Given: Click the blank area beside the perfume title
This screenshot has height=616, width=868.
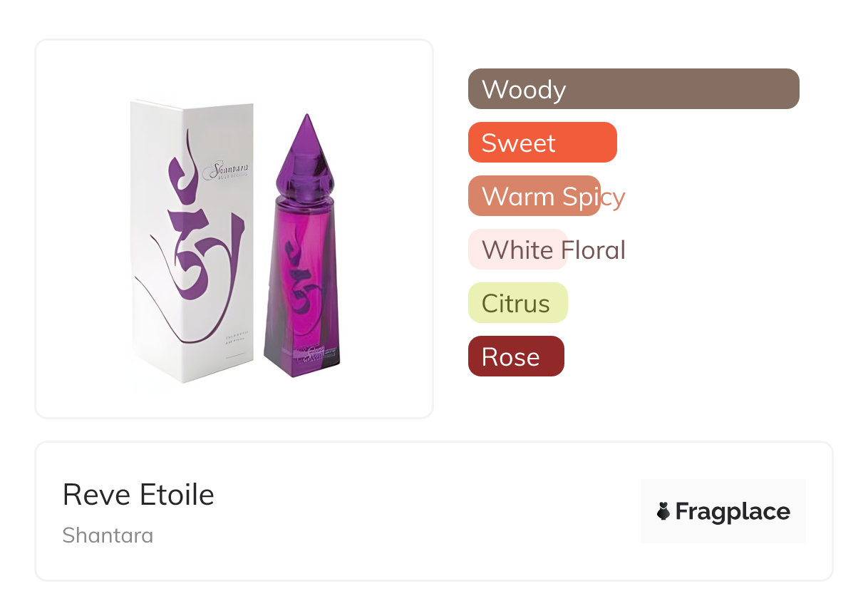Looking at the screenshot, I should pos(428,511).
